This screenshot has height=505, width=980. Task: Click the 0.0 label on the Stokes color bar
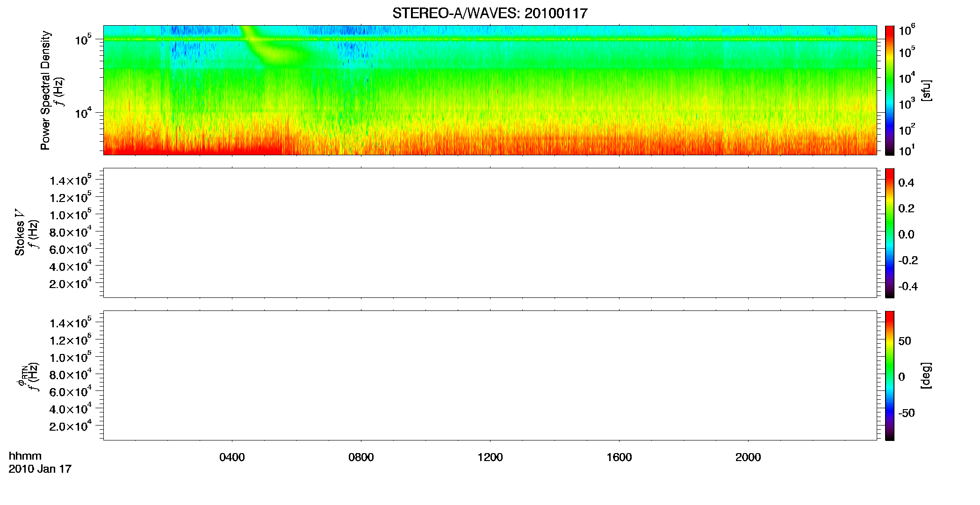tap(906, 234)
